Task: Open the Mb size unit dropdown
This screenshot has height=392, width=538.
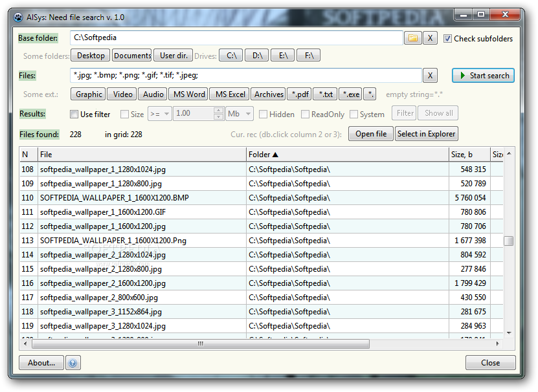Action: tap(240, 113)
